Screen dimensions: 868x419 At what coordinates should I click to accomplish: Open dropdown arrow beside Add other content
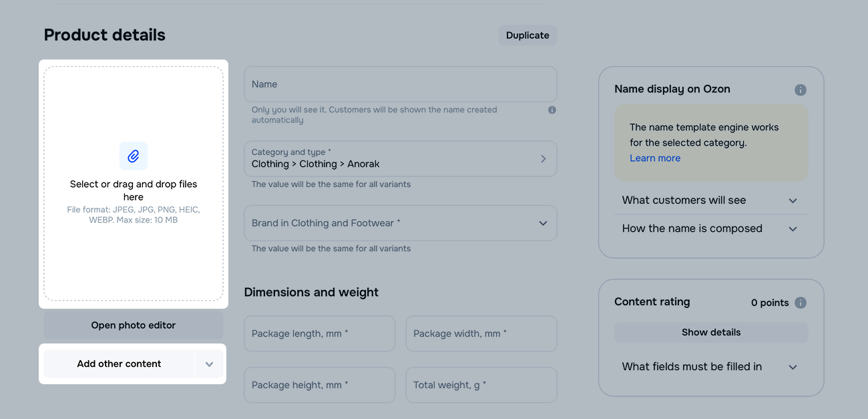tap(209, 364)
